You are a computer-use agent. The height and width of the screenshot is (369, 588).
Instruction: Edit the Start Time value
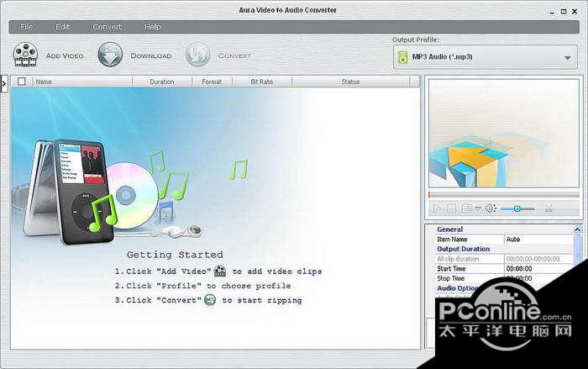click(x=538, y=268)
